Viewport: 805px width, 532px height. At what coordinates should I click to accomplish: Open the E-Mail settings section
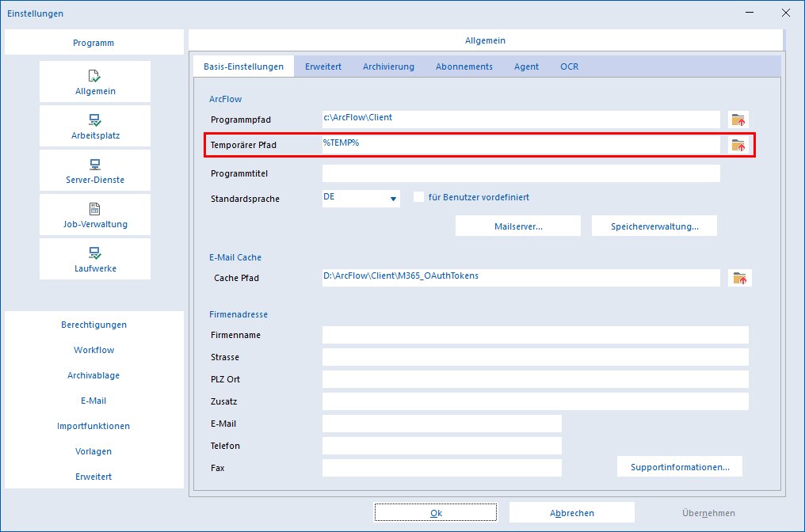pyautogui.click(x=94, y=401)
